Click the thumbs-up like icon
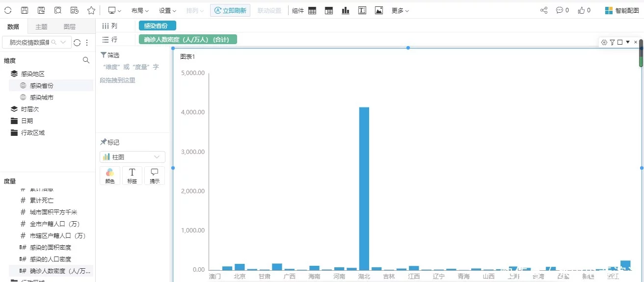Viewport: 644px width, 282px height. click(582, 10)
